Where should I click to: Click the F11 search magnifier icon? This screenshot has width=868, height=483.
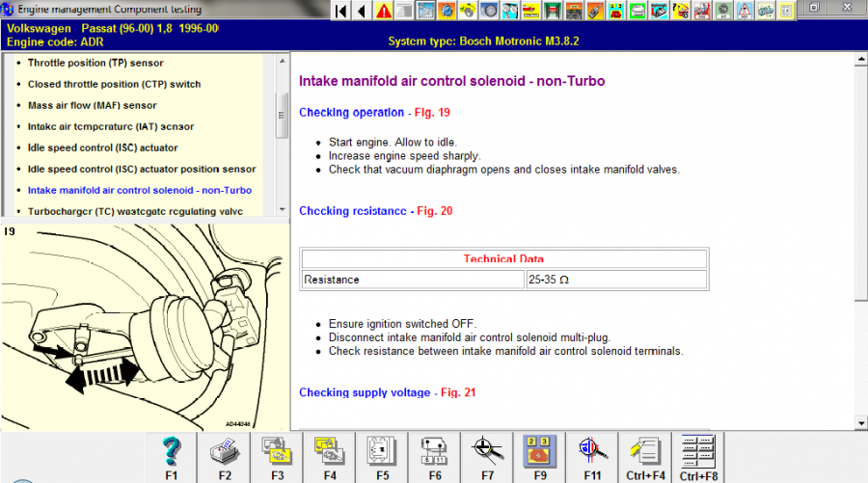point(591,450)
